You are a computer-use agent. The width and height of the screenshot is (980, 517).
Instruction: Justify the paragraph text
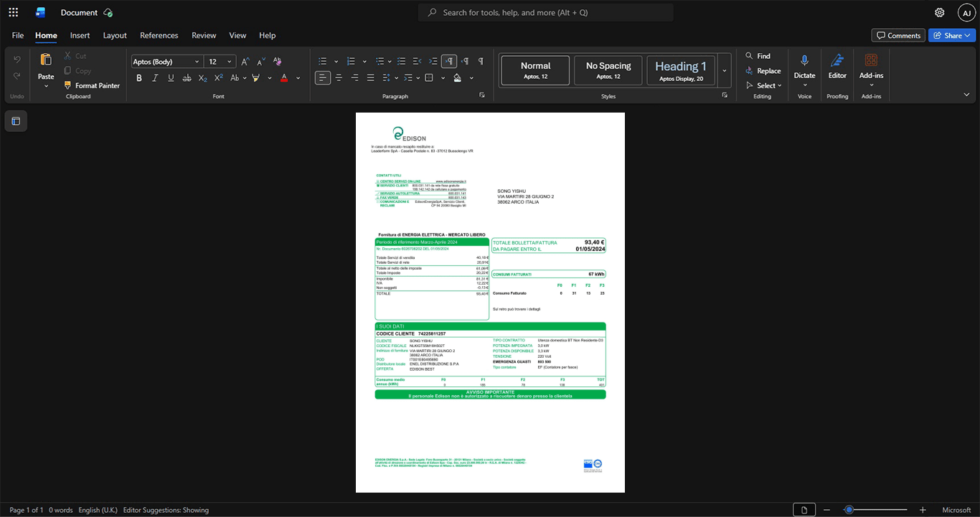point(370,78)
